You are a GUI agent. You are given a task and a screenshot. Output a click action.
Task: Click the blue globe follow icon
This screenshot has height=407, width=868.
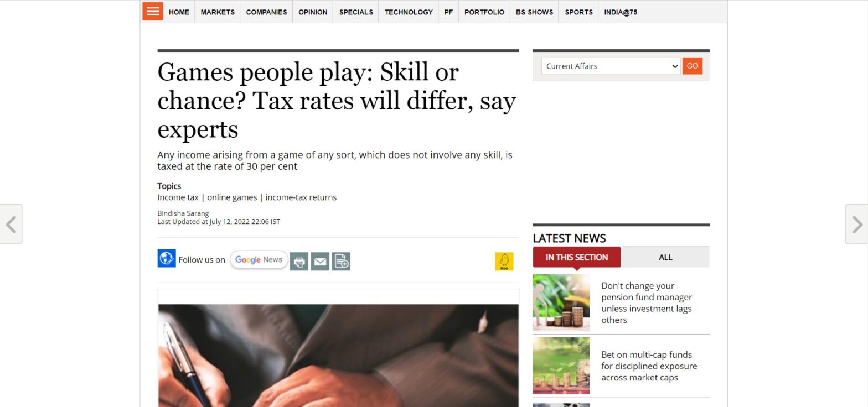[167, 258]
